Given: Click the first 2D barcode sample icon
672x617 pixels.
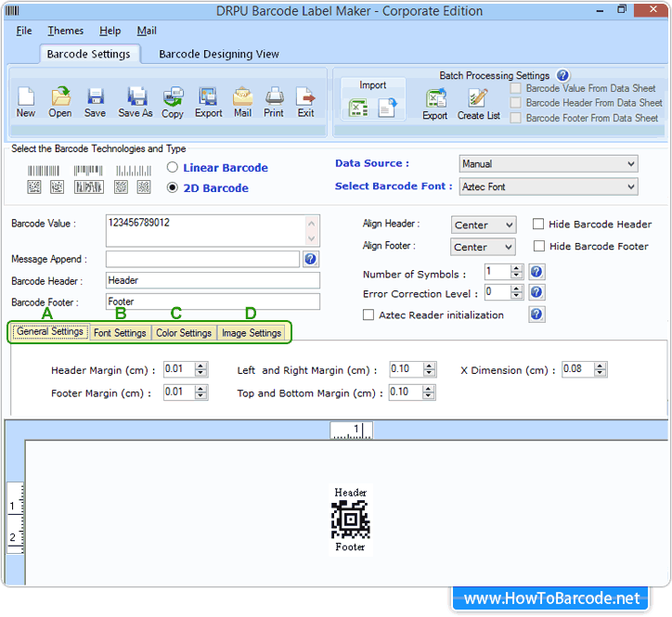Looking at the screenshot, I should point(34,186).
